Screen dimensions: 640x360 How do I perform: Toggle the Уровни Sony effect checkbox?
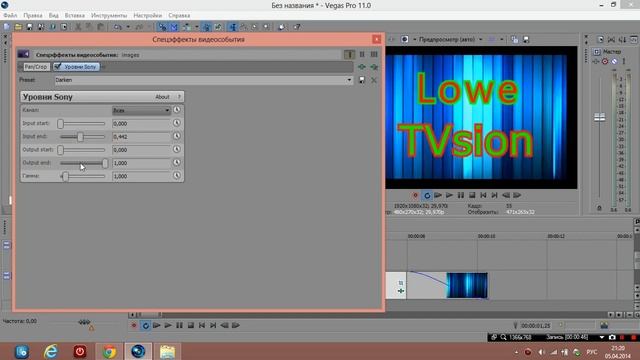click(x=58, y=66)
